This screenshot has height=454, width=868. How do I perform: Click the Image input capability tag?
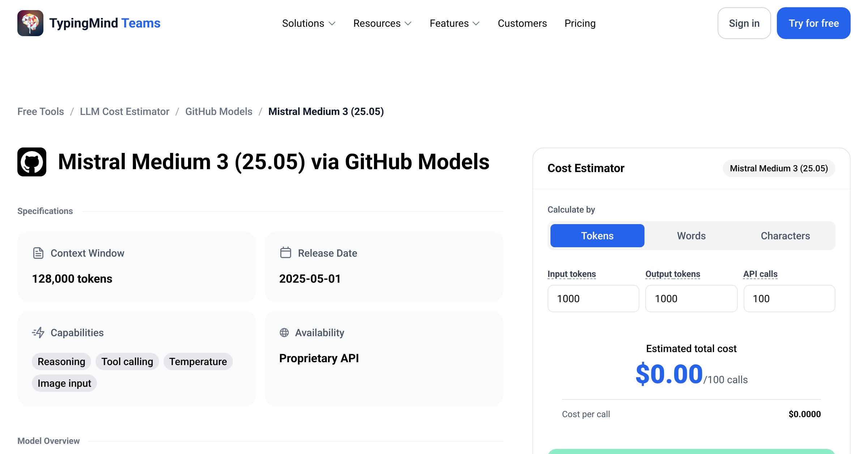64,383
